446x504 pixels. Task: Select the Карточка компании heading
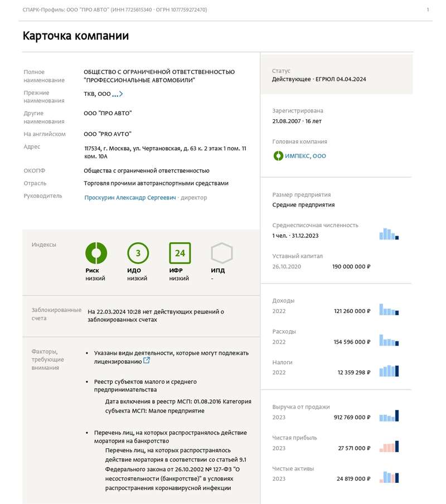click(75, 36)
